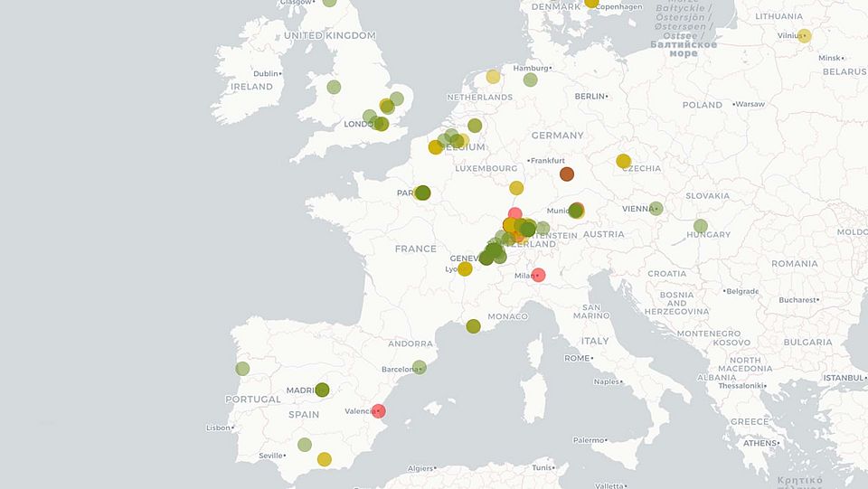Select the olive marker on France's Mediterranean coast
This screenshot has width=868, height=489.
pyautogui.click(x=473, y=326)
